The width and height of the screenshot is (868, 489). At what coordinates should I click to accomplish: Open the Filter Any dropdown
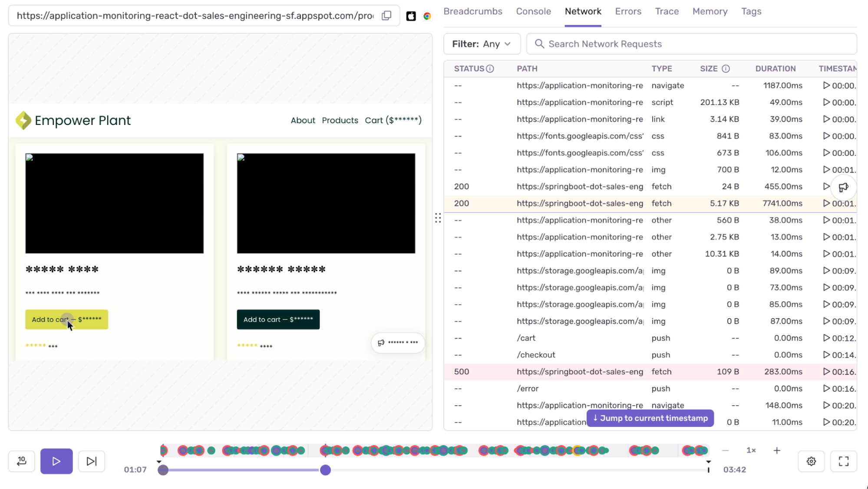482,43
